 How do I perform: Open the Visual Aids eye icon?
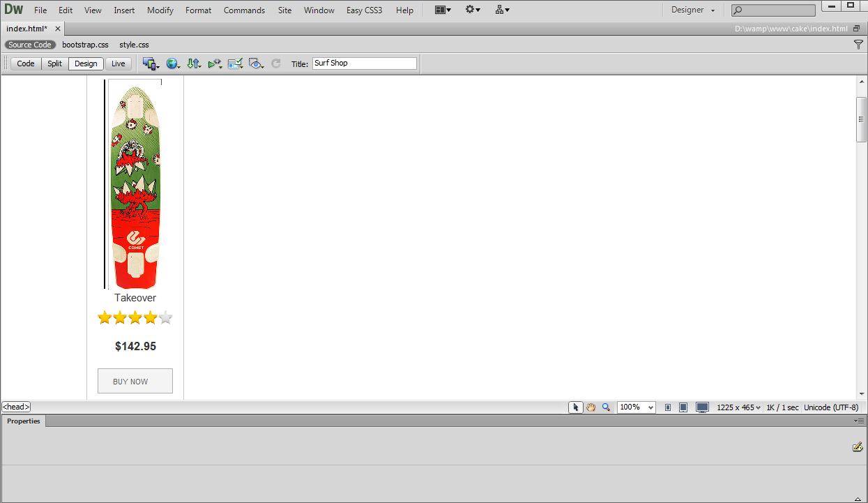(257, 63)
